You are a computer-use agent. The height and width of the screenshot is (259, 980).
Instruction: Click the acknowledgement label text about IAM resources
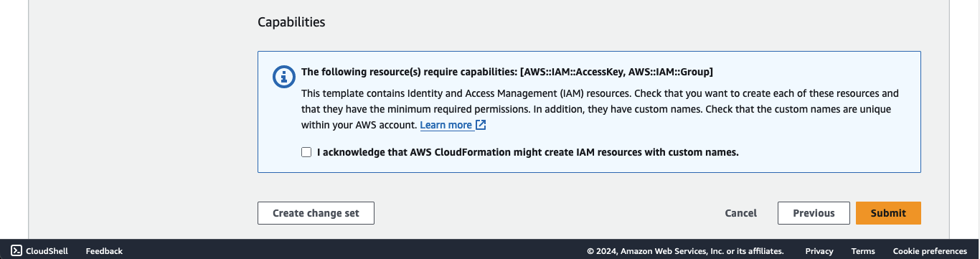(x=527, y=152)
